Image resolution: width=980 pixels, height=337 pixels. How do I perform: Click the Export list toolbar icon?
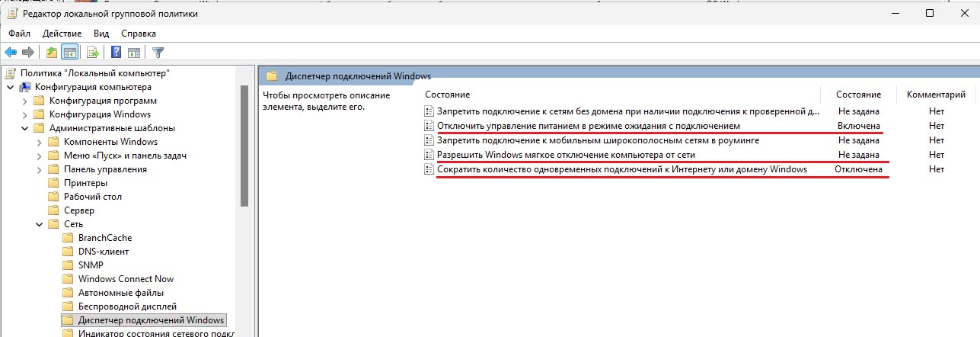[x=93, y=53]
